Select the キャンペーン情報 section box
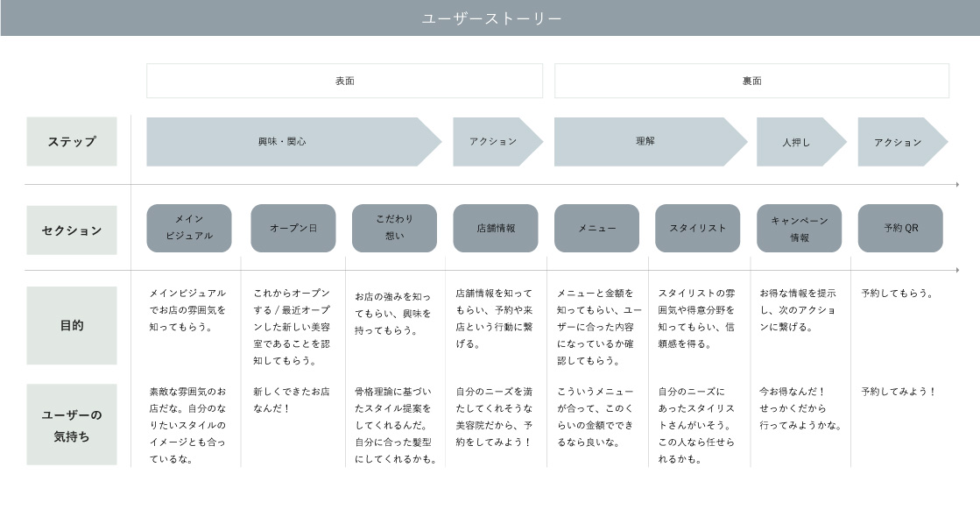 click(799, 228)
